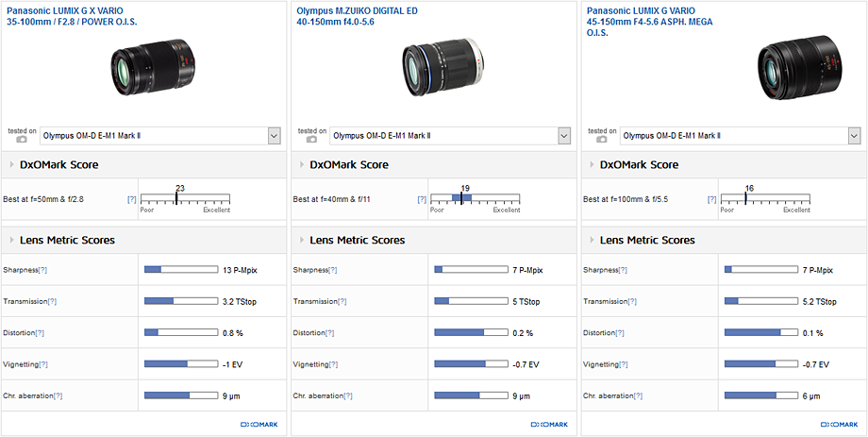Click the camera icon under 'tested on' for the Olympus 40-150mm
868x437 pixels.
point(311,140)
